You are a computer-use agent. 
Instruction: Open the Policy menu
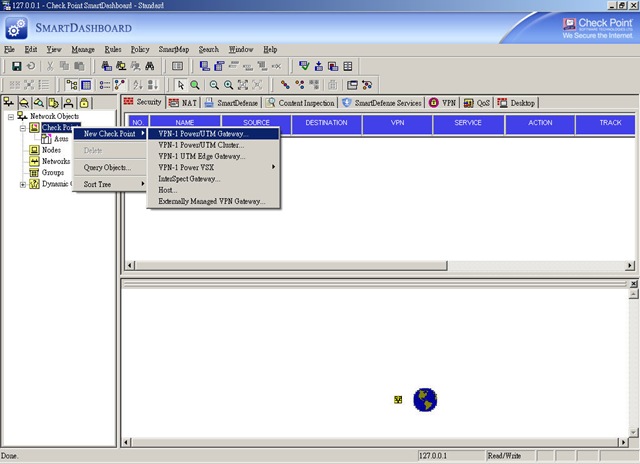[x=140, y=49]
